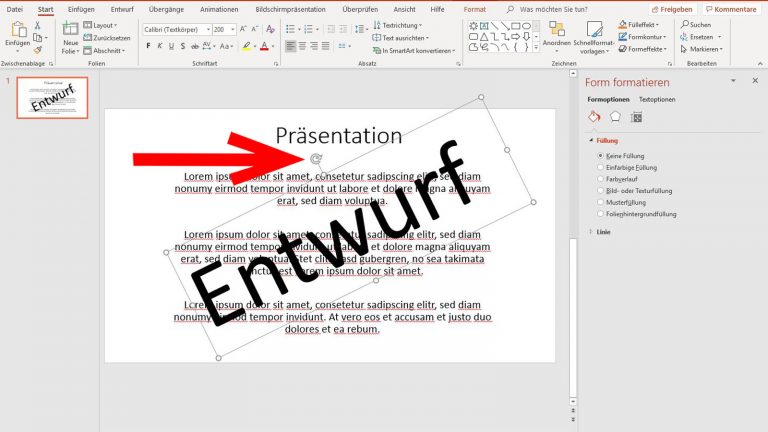Open the Effects pentagon tab
Screen dimensions: 768x432
pyautogui.click(x=615, y=117)
